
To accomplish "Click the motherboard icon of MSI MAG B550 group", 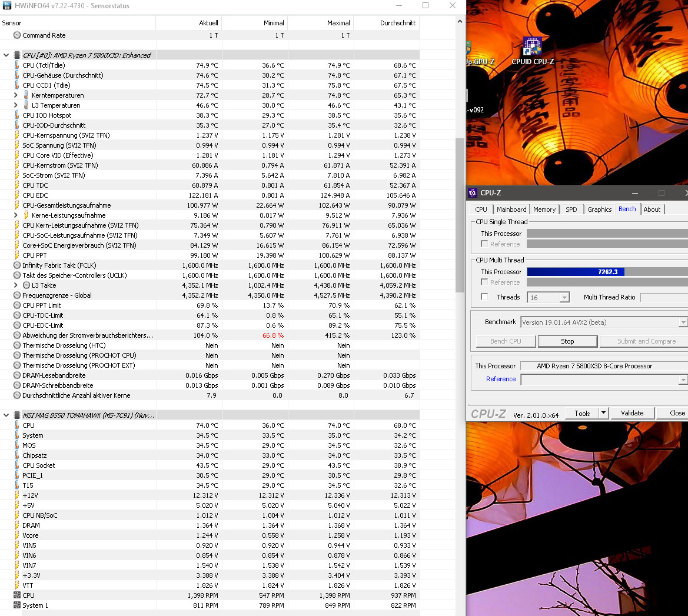I will (x=16, y=415).
